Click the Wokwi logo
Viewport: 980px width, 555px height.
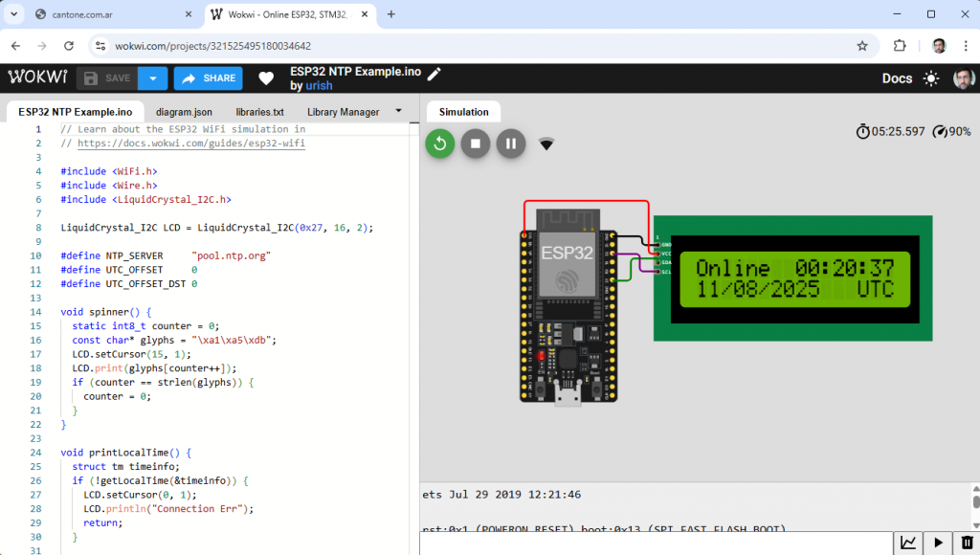(37, 77)
